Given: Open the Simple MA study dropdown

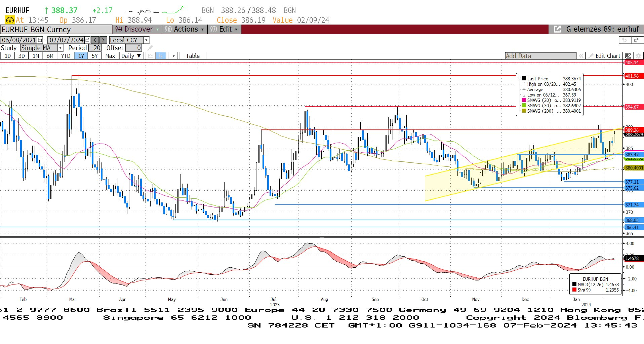Looking at the screenshot, I should pos(61,48).
